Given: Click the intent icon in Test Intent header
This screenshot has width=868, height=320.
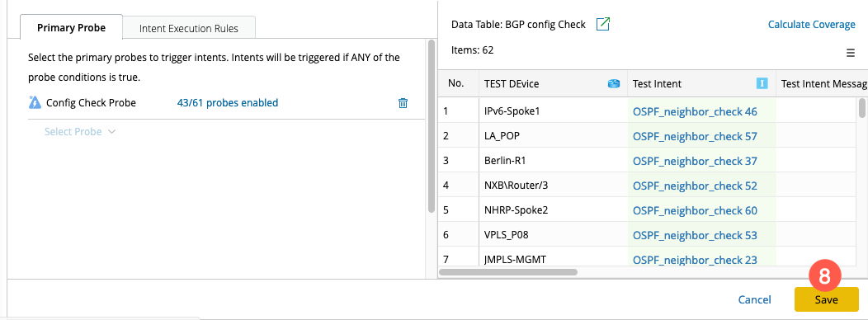Looking at the screenshot, I should coord(762,84).
